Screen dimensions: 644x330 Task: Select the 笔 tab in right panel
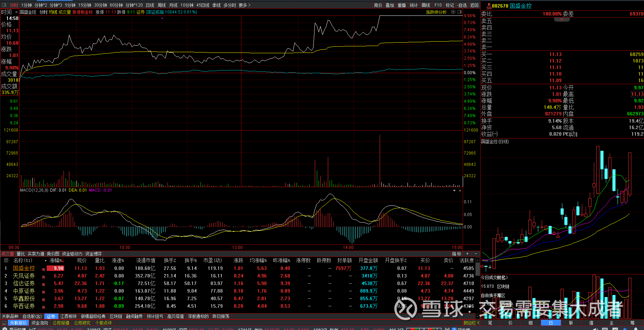[490, 323]
